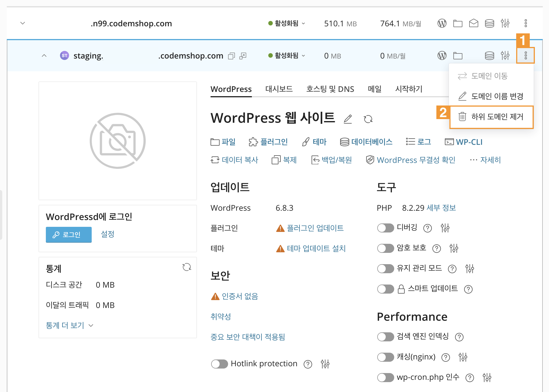Click the blue 로그인 button

click(x=68, y=234)
